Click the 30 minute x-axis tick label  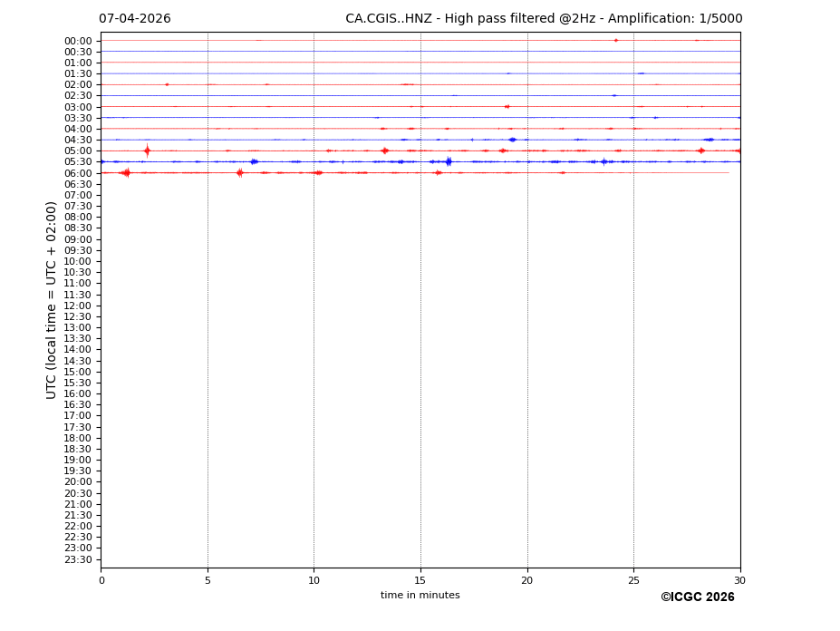[740, 579]
